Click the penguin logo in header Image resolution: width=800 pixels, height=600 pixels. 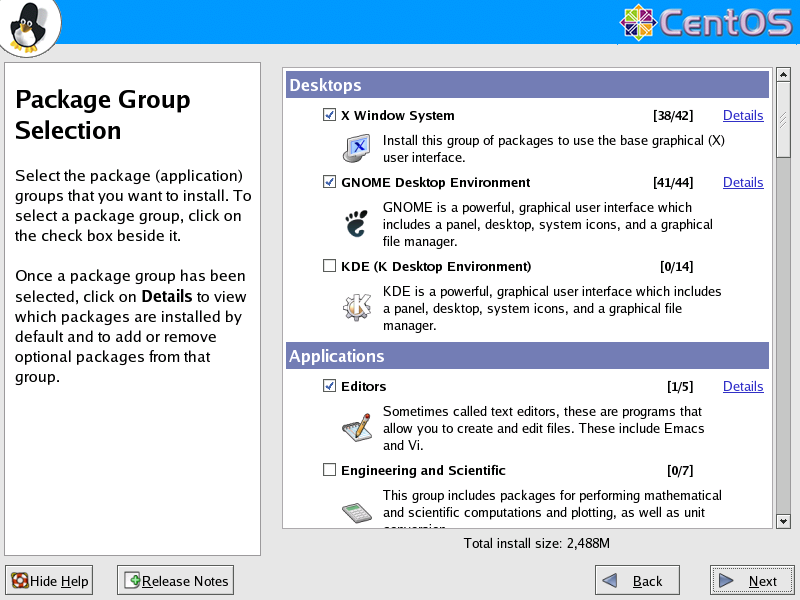click(x=28, y=26)
